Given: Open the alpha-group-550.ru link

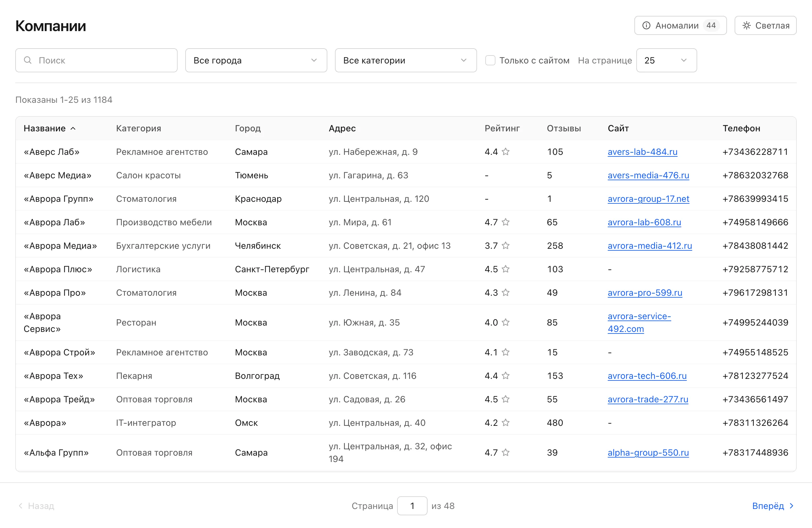Looking at the screenshot, I should tap(648, 452).
